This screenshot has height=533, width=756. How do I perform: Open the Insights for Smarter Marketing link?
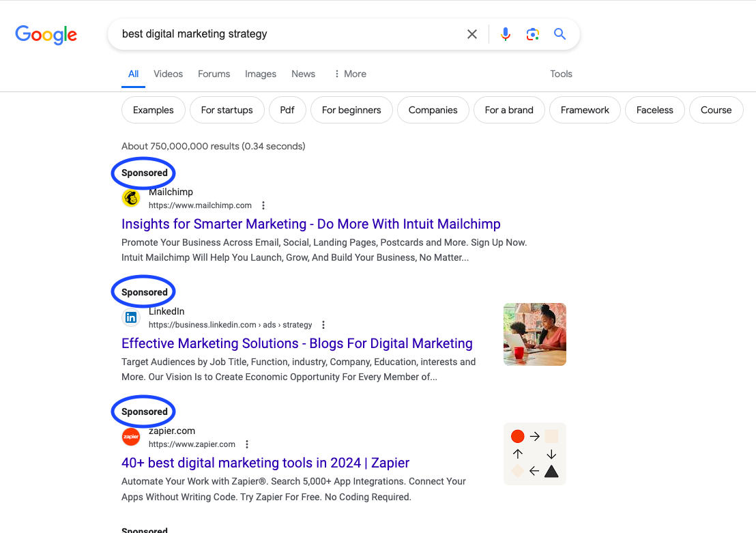coord(310,224)
